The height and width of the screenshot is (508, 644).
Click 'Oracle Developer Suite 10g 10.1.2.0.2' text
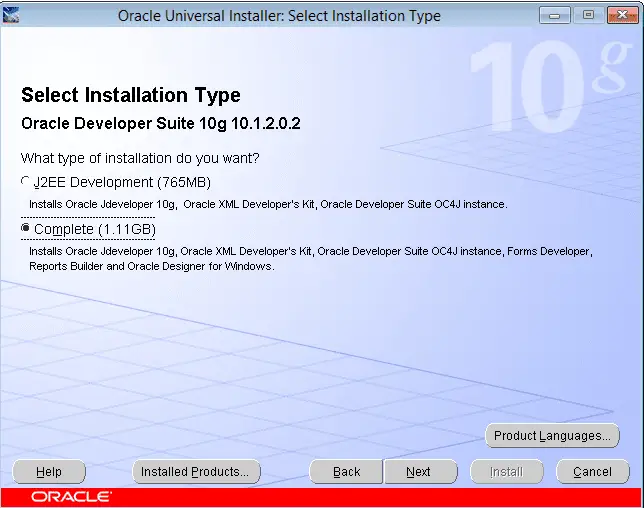pyautogui.click(x=161, y=124)
